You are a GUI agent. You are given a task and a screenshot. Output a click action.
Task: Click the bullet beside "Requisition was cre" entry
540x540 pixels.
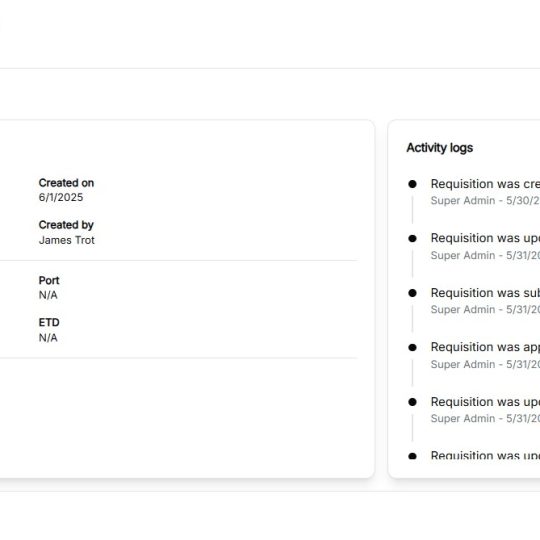(x=412, y=184)
